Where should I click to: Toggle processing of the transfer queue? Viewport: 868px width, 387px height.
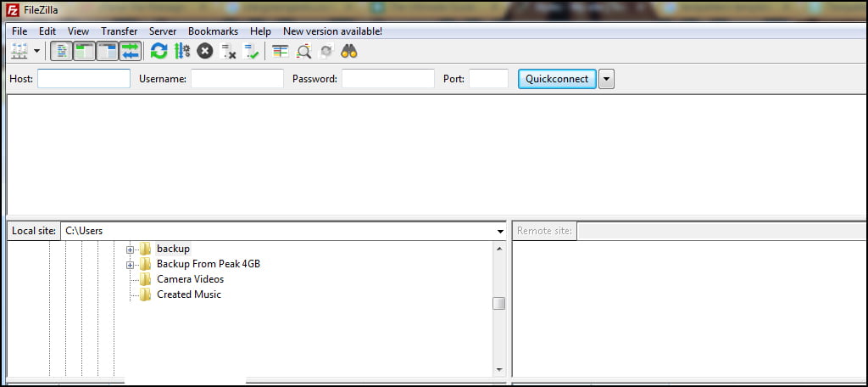coord(182,52)
